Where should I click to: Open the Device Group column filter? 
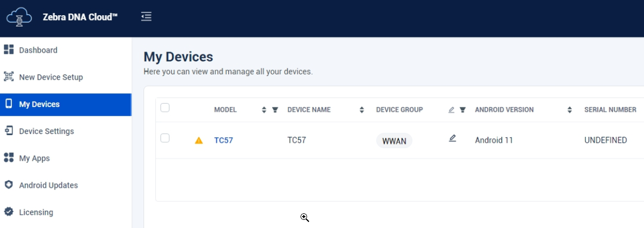coord(462,110)
